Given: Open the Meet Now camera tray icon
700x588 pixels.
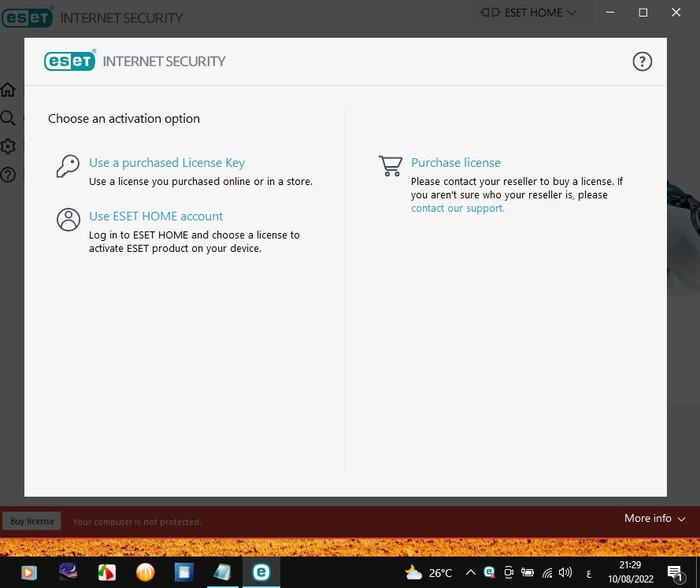Looking at the screenshot, I should point(509,572).
